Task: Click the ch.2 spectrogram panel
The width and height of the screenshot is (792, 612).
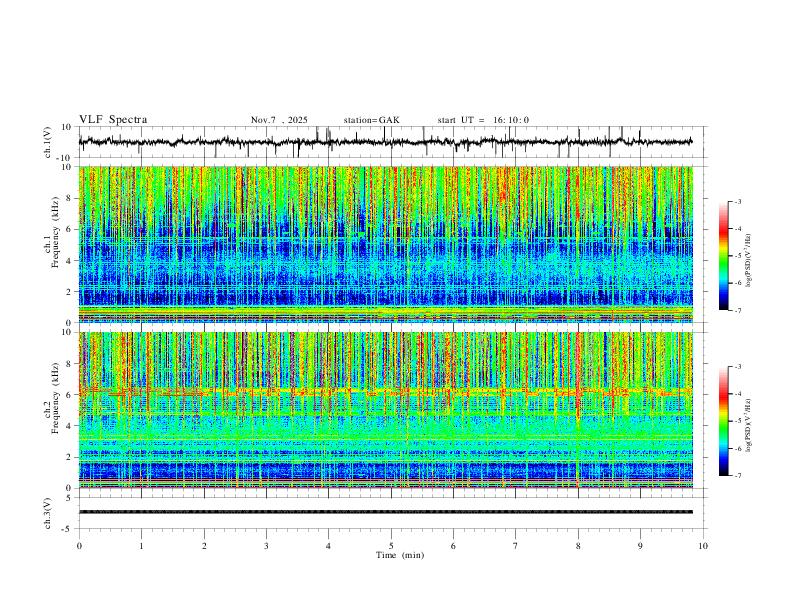Action: 385,410
